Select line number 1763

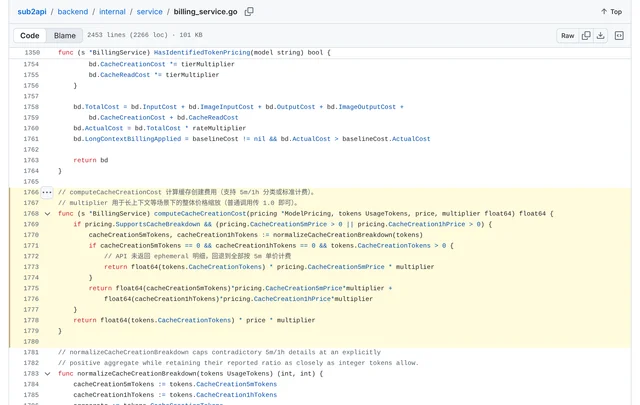click(x=31, y=160)
